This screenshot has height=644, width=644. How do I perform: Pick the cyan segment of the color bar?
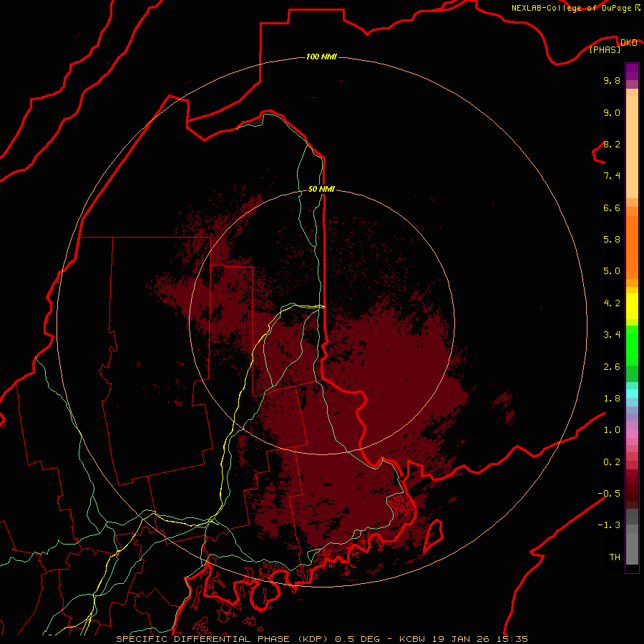click(x=632, y=393)
